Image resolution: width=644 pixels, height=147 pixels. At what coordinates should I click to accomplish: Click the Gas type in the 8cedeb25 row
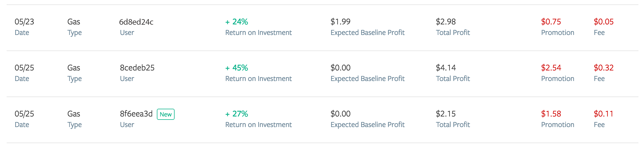coord(74,68)
